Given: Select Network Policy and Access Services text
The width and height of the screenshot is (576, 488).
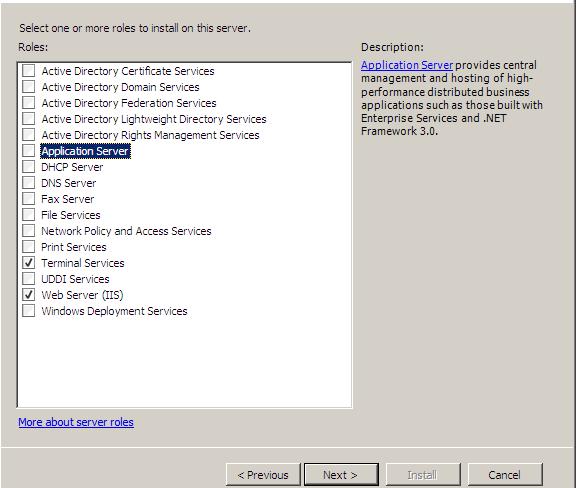Looking at the screenshot, I should click(x=126, y=231).
